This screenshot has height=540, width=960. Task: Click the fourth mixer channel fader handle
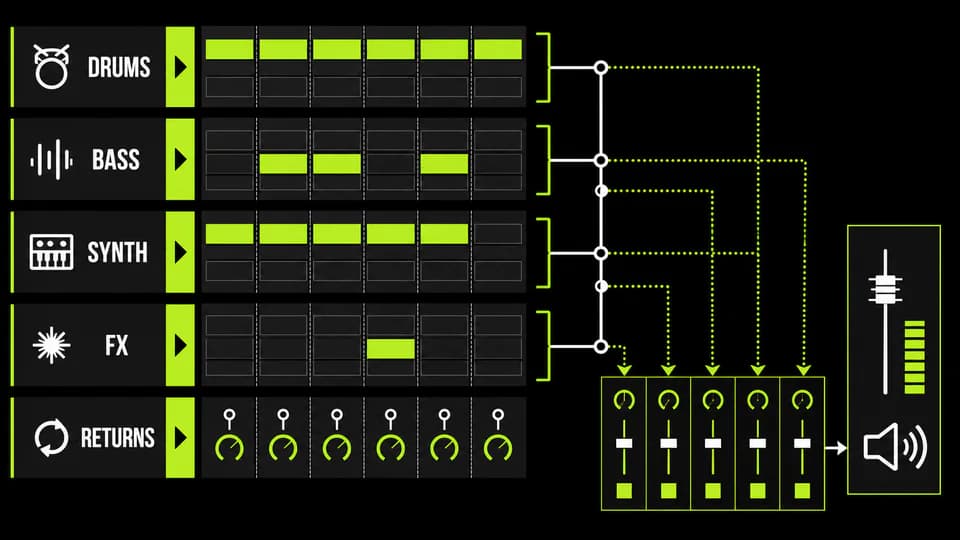tap(757, 443)
